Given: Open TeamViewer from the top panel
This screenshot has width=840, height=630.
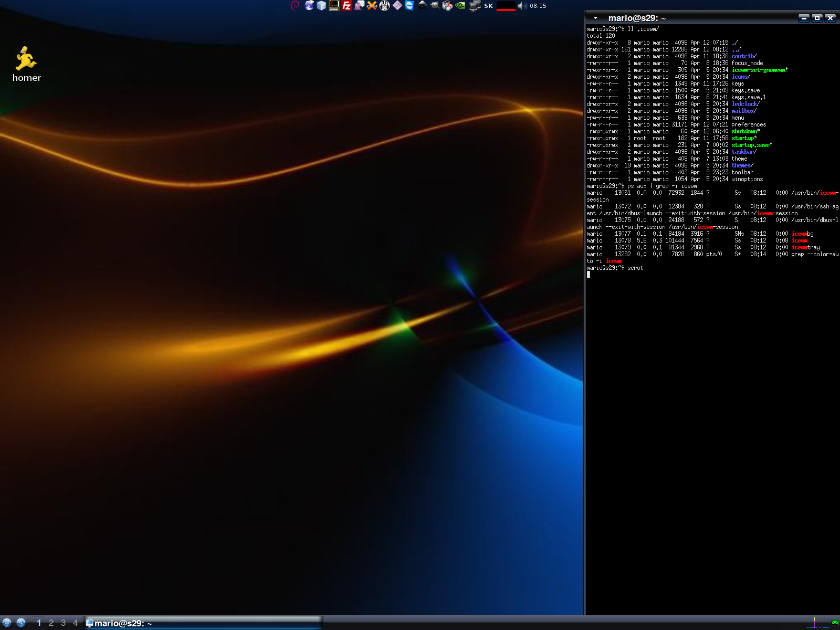Looking at the screenshot, I should click(x=409, y=6).
